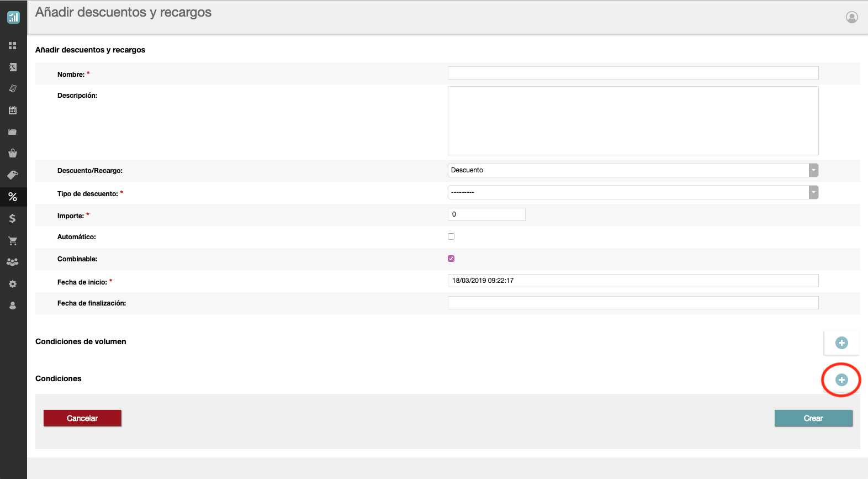Open the group of people sidebar icon
The height and width of the screenshot is (479, 868).
13,262
